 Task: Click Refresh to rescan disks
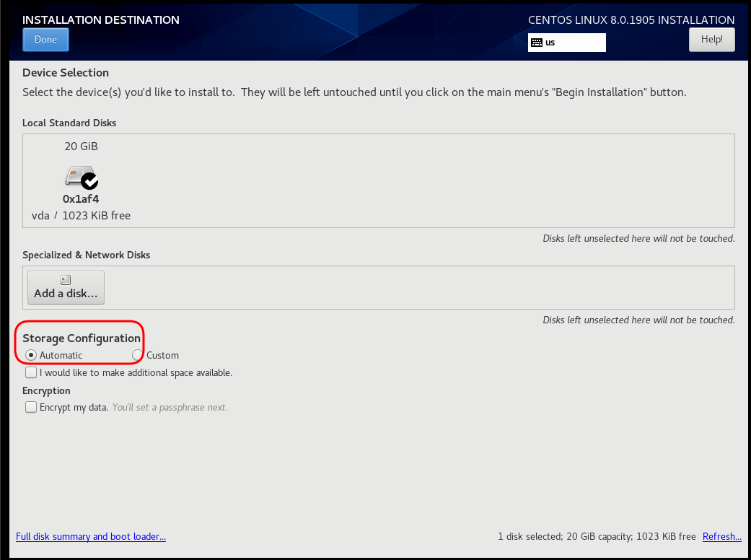coord(721,536)
